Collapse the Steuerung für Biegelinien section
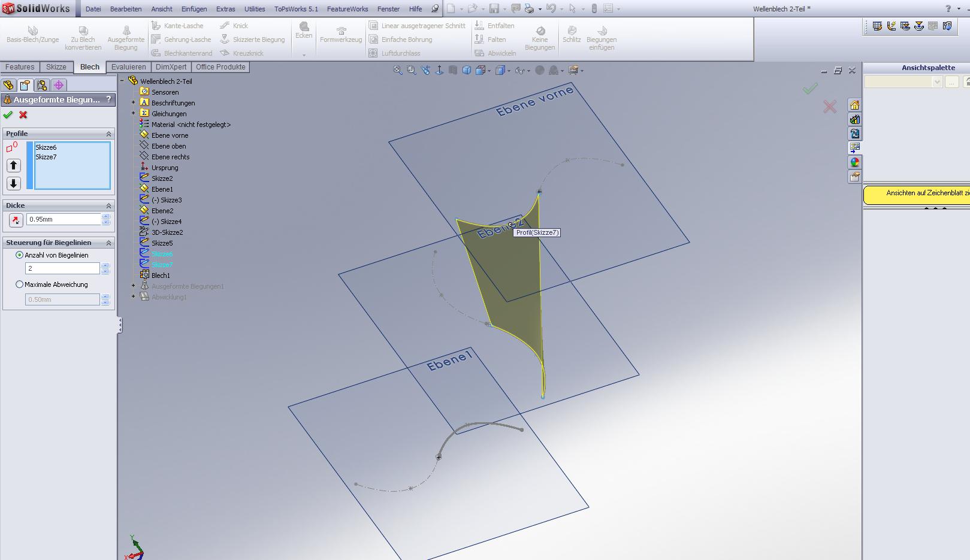This screenshot has width=970, height=560. click(x=108, y=243)
